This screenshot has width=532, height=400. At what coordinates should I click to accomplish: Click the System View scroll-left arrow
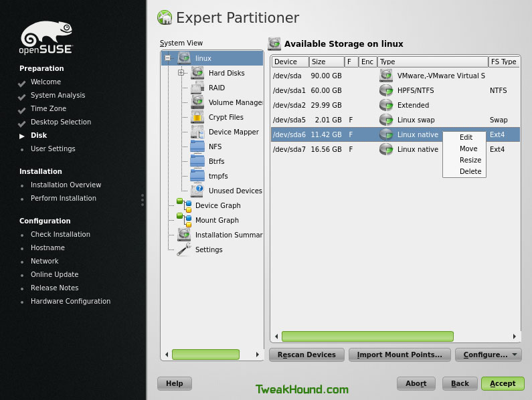(x=167, y=355)
